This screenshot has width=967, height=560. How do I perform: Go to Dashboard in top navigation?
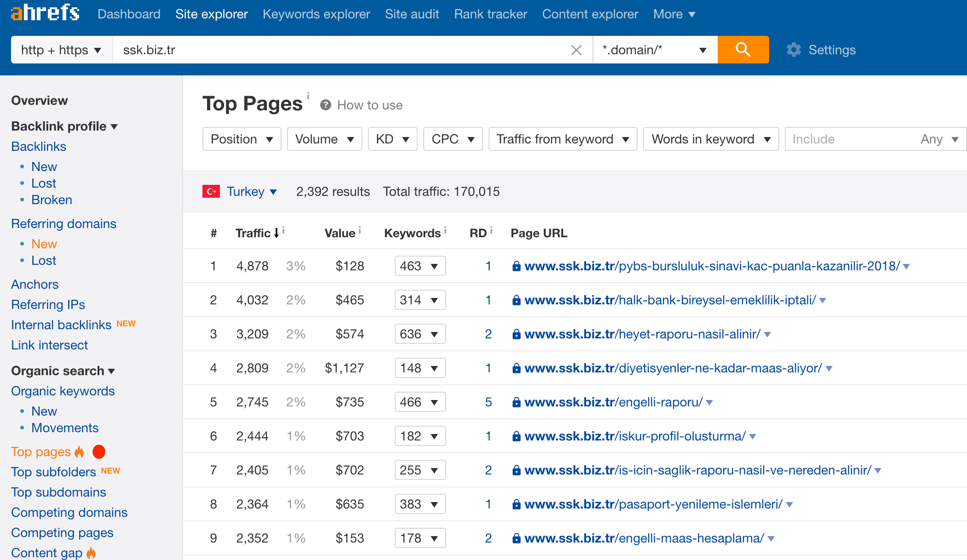(129, 14)
